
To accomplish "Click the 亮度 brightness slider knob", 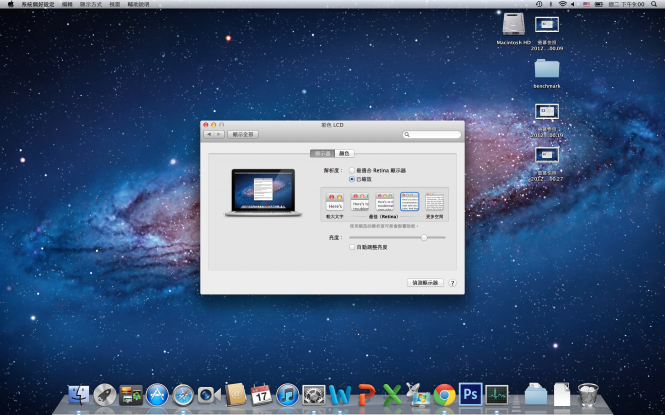I will tap(424, 238).
